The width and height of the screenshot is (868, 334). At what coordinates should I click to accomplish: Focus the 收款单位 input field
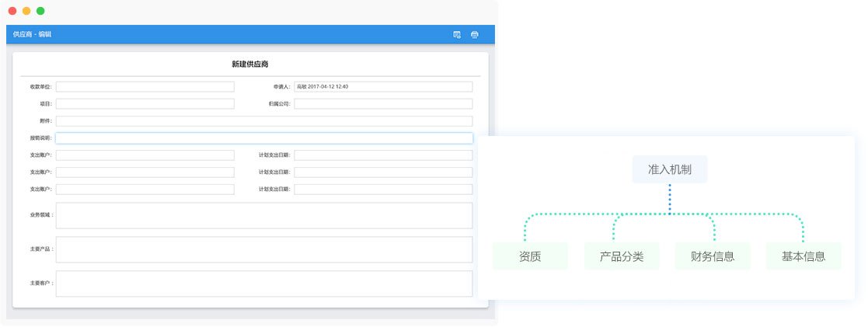click(145, 87)
